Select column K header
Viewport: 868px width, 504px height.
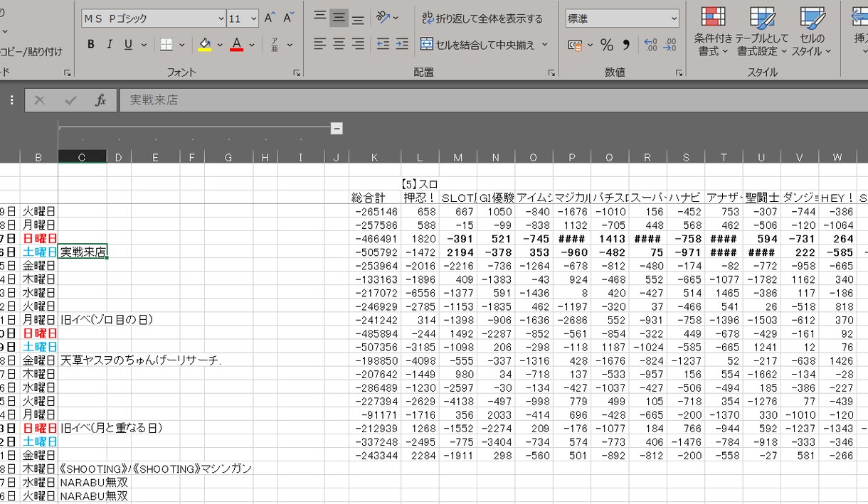point(374,157)
